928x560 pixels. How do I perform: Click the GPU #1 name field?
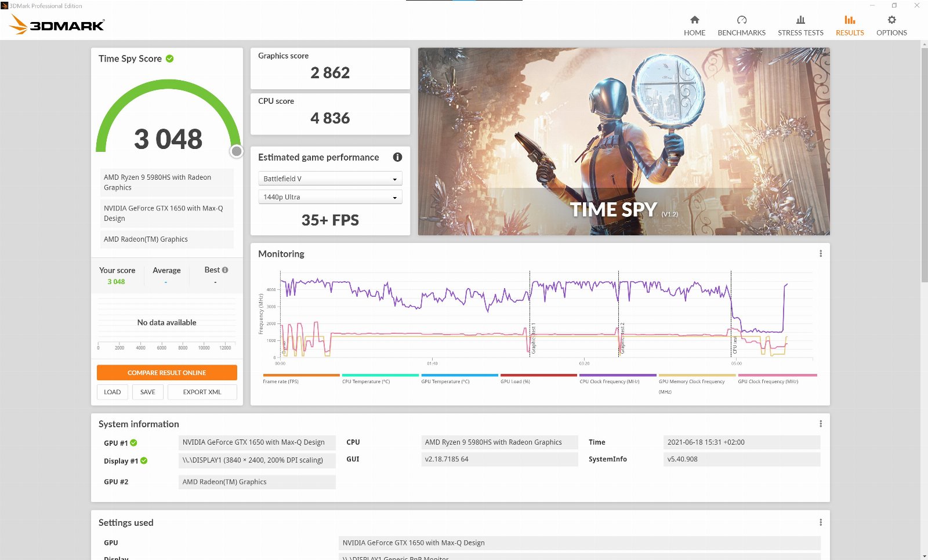tap(257, 442)
